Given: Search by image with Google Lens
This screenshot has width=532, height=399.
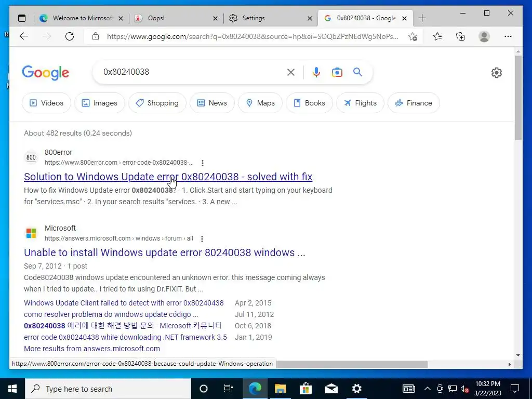Looking at the screenshot, I should [337, 72].
